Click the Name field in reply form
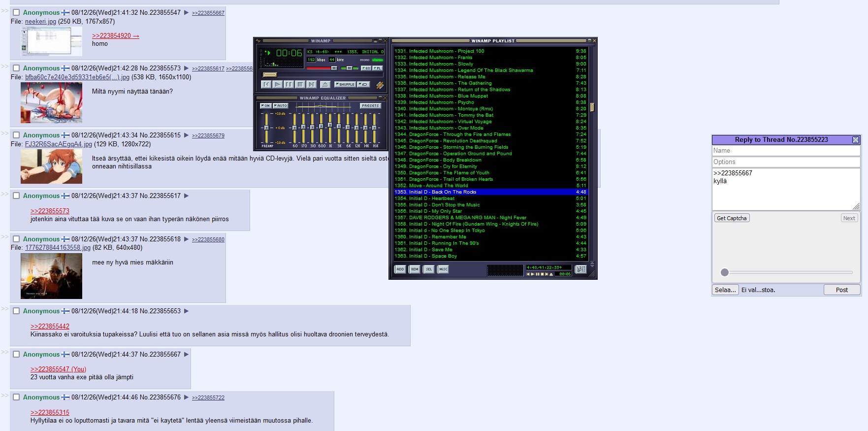Screen dimensions: 868x431 pyautogui.click(x=786, y=151)
